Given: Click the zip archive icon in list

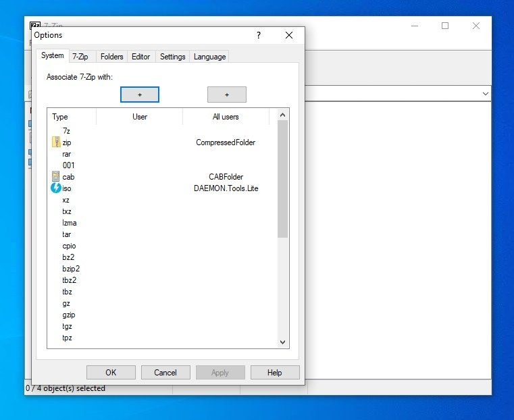Looking at the screenshot, I should tap(56, 142).
